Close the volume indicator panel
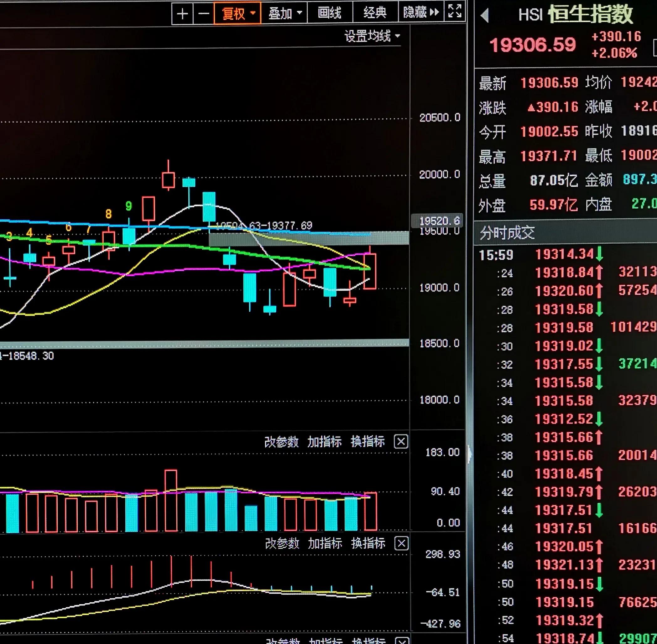 [401, 441]
